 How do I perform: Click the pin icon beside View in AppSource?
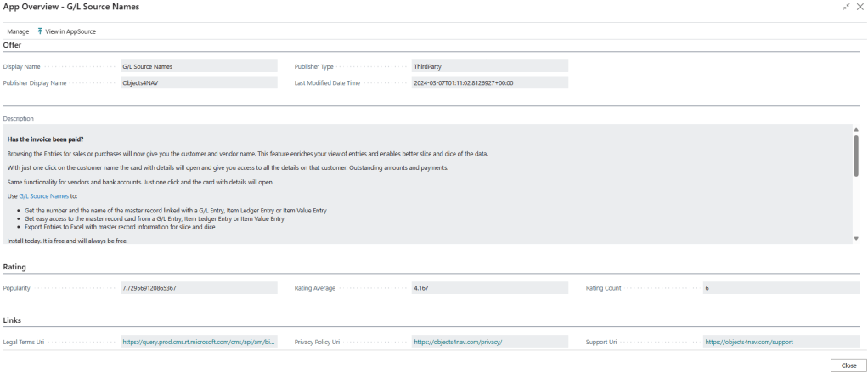coord(40,31)
